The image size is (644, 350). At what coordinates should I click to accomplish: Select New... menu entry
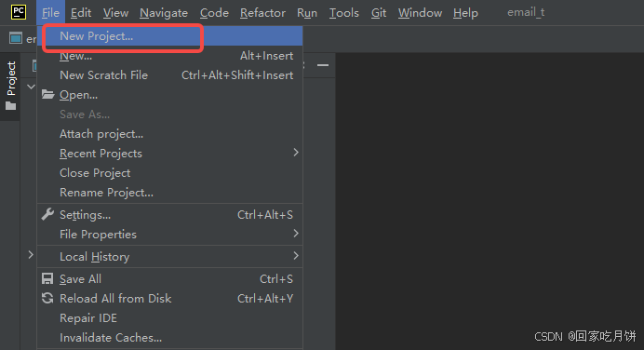[x=170, y=56]
